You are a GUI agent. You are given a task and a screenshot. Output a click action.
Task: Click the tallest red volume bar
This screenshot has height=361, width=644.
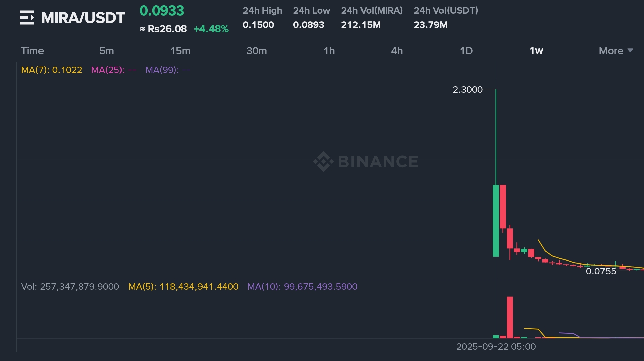coord(510,318)
